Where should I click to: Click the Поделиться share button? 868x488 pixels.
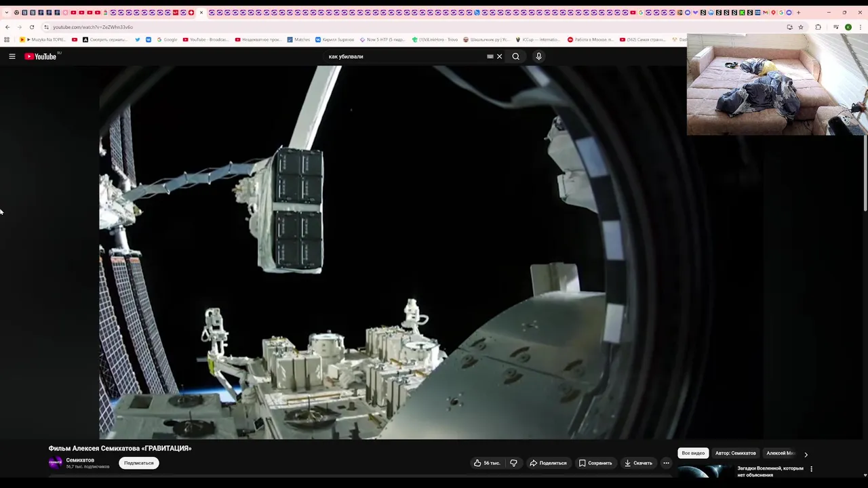548,463
